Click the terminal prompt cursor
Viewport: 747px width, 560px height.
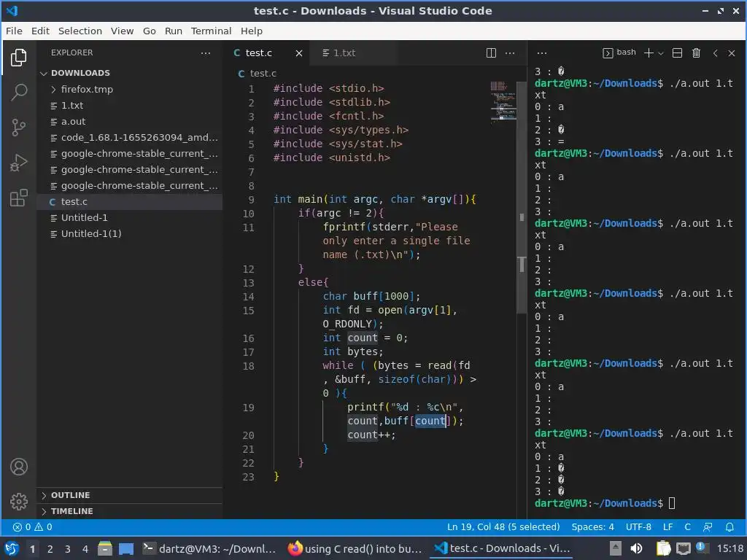pyautogui.click(x=672, y=503)
